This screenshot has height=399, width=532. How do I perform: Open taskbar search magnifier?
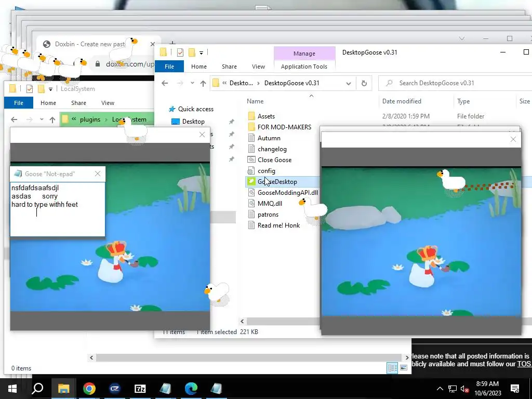37,389
